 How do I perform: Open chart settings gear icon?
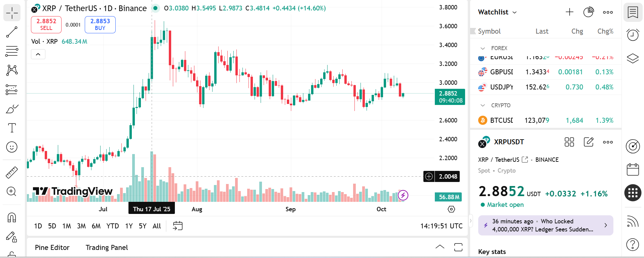coord(451,209)
